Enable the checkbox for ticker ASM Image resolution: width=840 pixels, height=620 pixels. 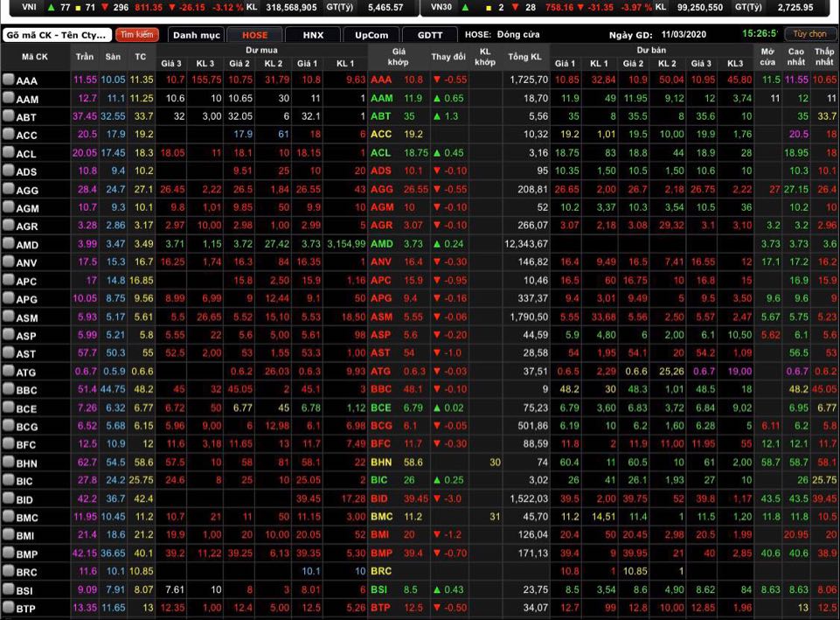point(8,317)
